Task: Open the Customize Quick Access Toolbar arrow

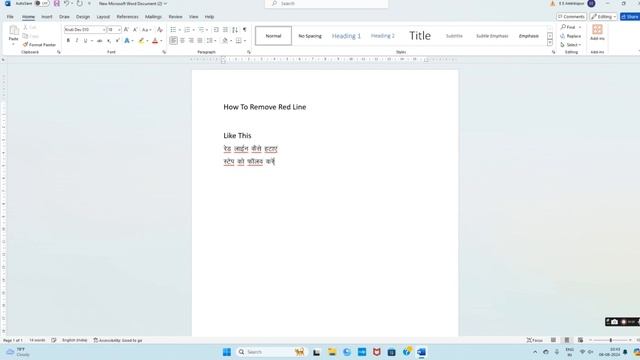Action: coord(89,3)
